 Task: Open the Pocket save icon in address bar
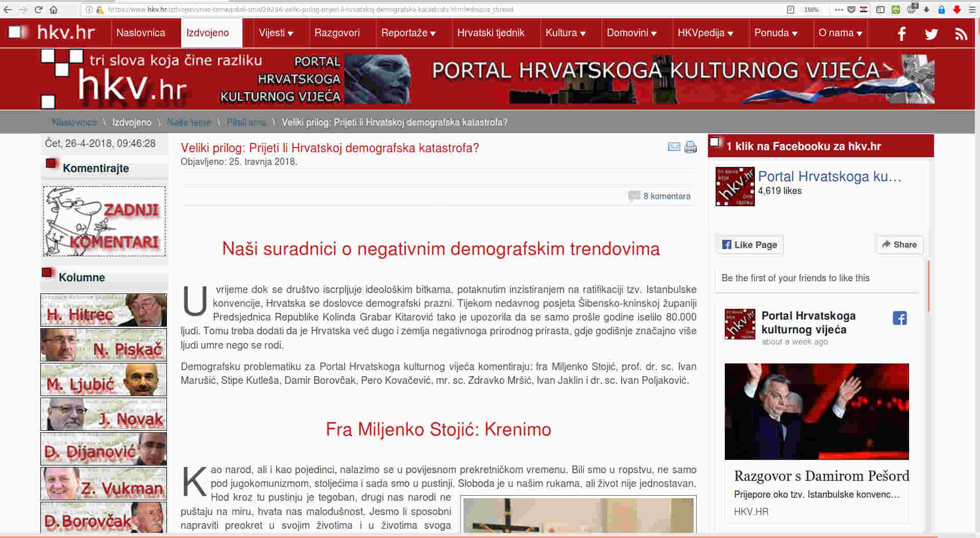point(851,9)
